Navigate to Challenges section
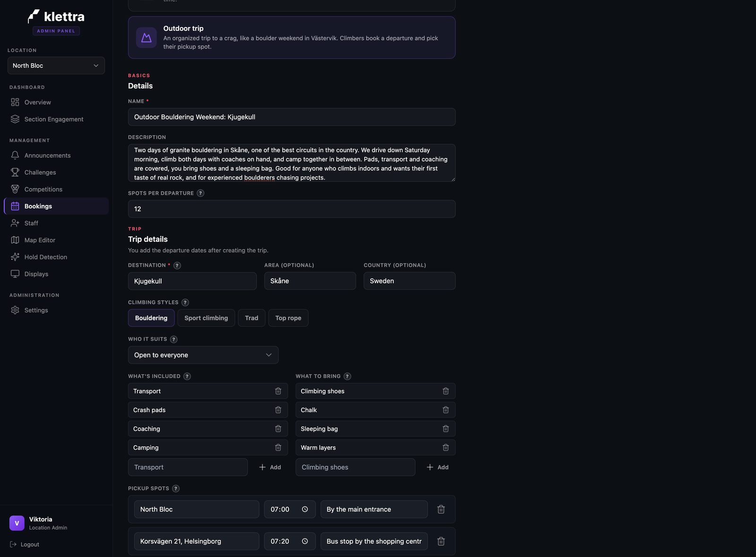This screenshot has width=756, height=557. click(56, 172)
